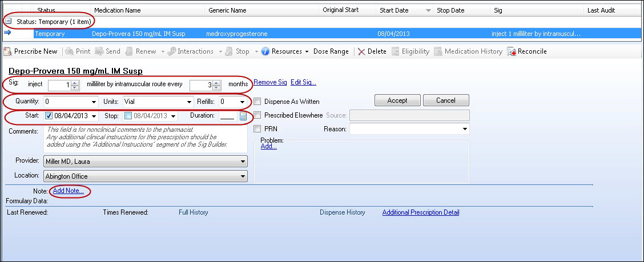Open the Stop date picker dropdown
This screenshot has height=262, width=644.
[174, 116]
